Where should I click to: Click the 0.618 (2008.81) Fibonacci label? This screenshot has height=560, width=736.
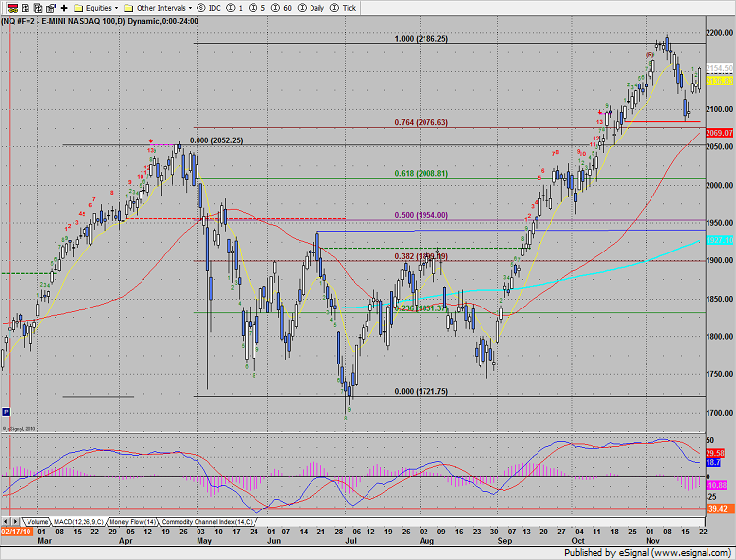pyautogui.click(x=421, y=173)
